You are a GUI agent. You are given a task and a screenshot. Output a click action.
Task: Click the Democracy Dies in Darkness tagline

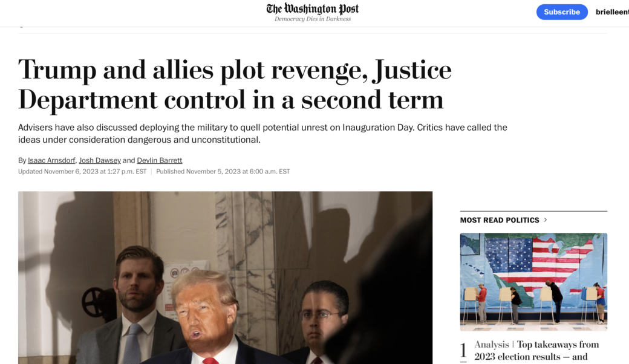[313, 19]
